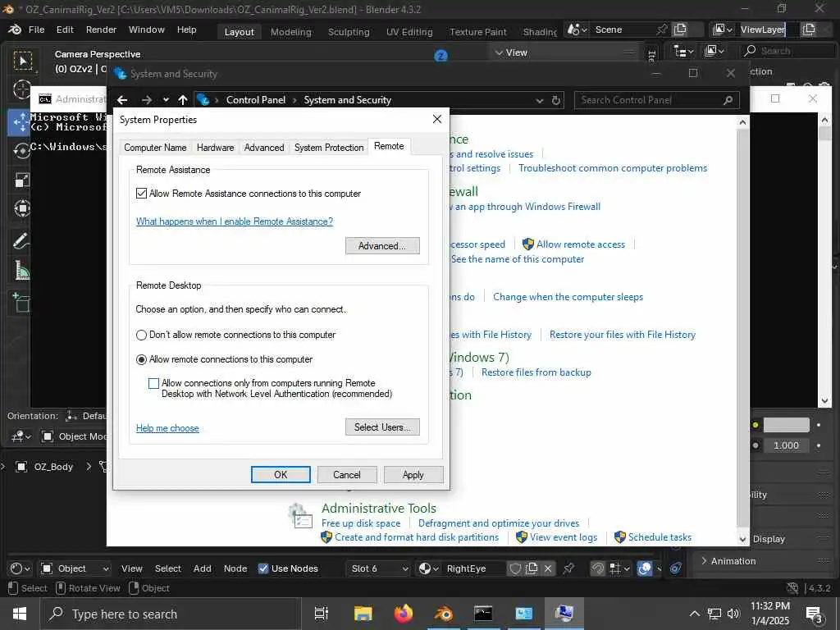The image size is (840, 630).
Task: Select the Scale tool in Blender
Action: coord(22,180)
